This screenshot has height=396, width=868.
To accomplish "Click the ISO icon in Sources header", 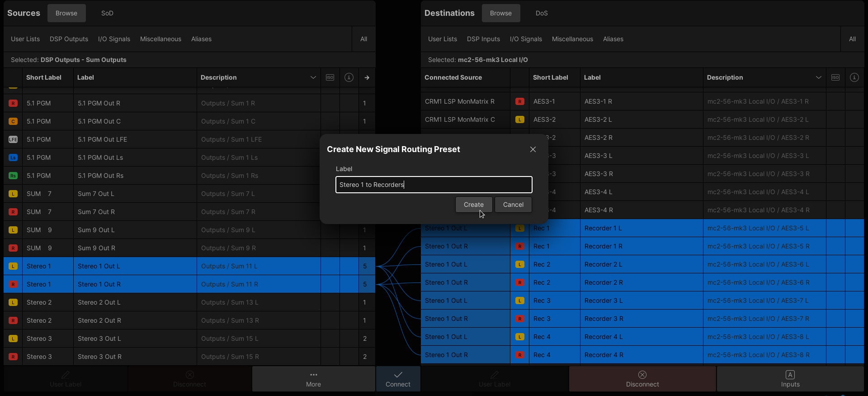I will point(330,77).
